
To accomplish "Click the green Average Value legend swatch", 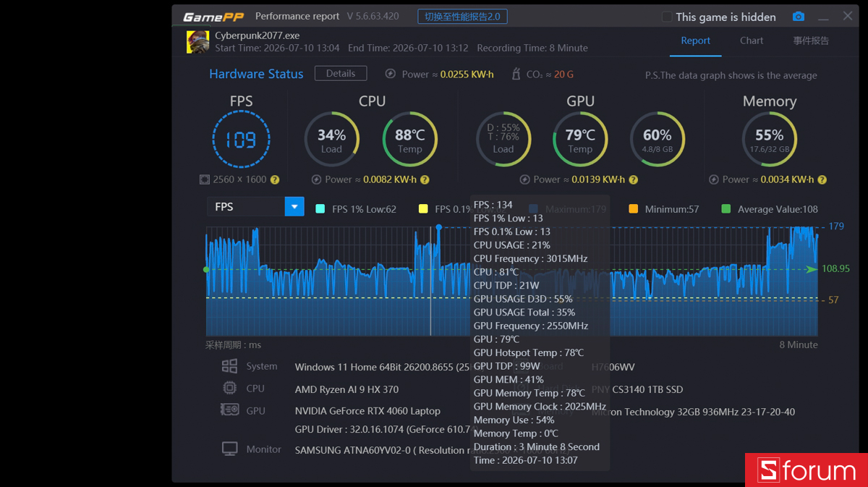I will click(x=726, y=209).
